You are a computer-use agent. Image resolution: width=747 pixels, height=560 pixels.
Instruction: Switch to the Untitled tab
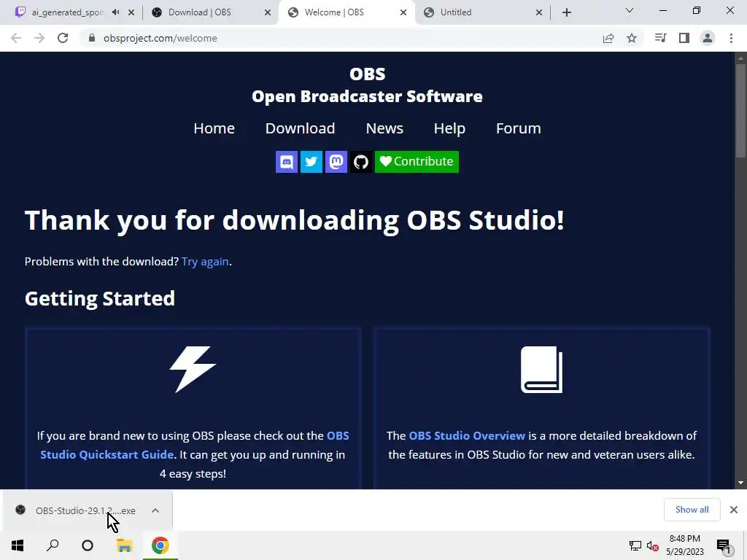455,12
